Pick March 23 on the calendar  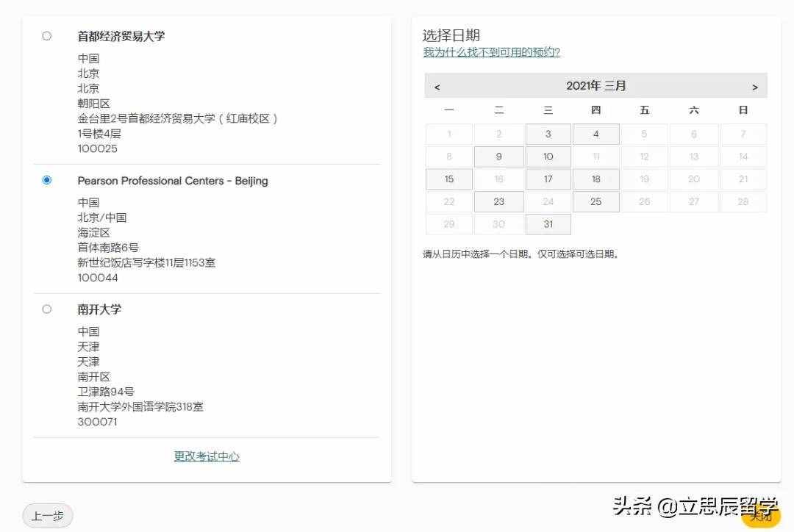coord(498,202)
